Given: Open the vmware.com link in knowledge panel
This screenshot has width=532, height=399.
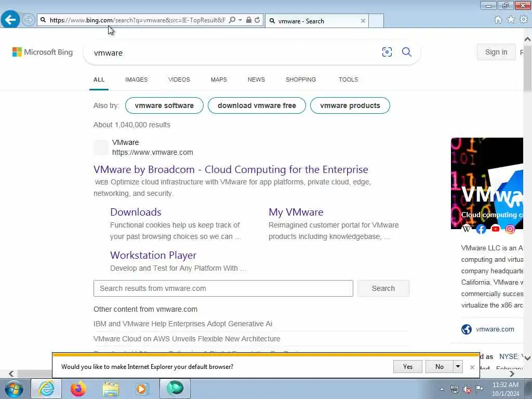Looking at the screenshot, I should point(495,329).
